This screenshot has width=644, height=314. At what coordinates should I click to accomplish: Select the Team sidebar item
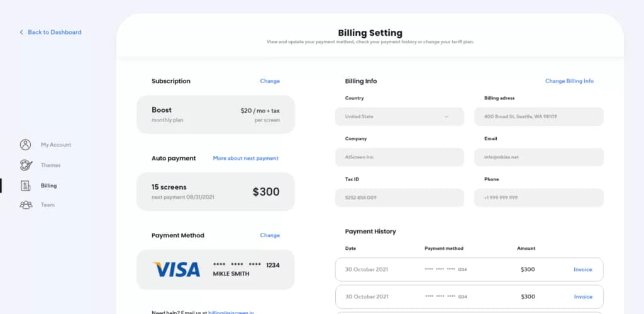(48, 205)
